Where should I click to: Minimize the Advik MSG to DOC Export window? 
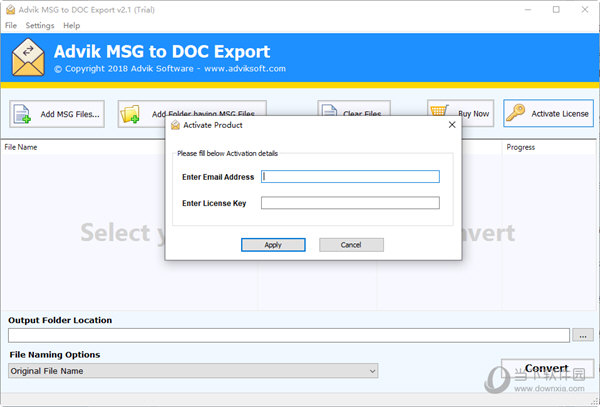tap(528, 10)
